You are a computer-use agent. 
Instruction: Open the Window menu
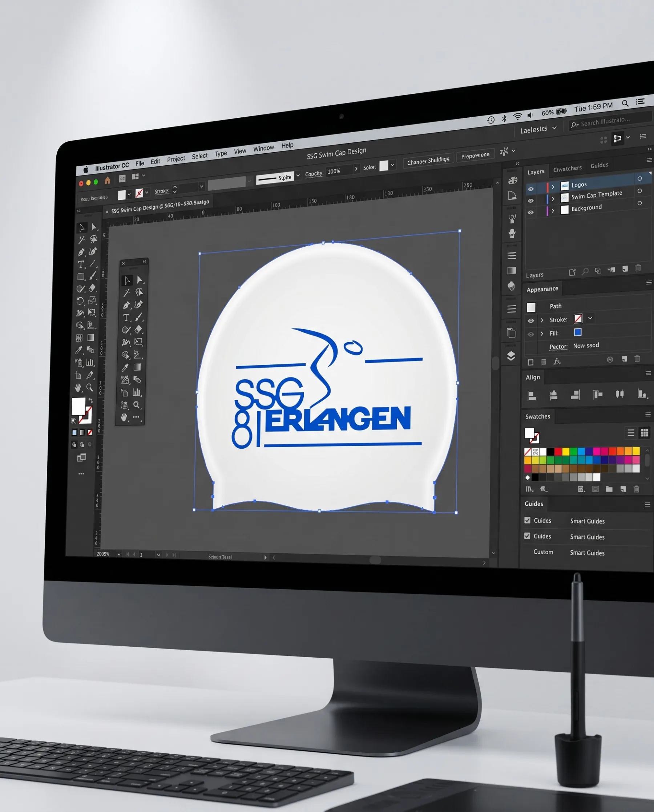[x=263, y=148]
